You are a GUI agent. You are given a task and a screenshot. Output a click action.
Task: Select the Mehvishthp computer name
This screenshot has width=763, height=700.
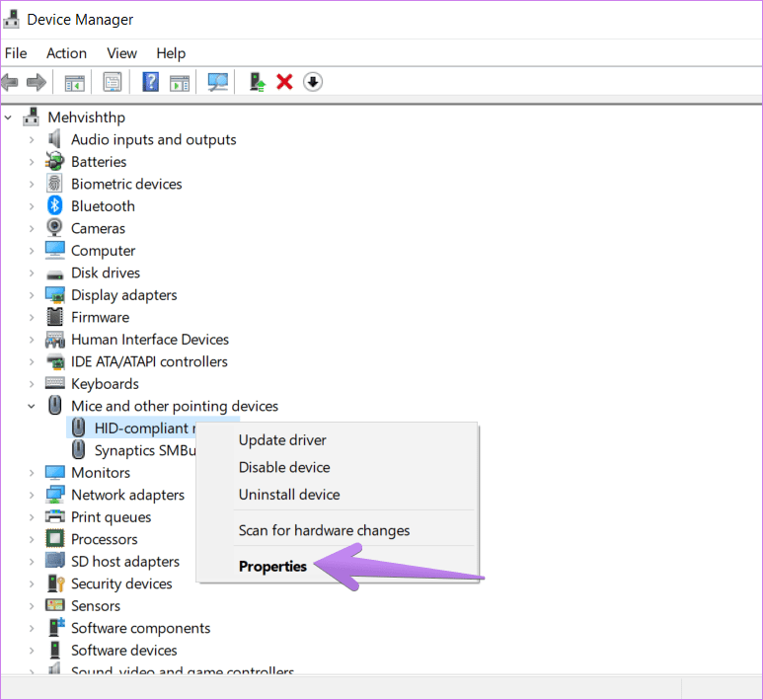point(87,117)
